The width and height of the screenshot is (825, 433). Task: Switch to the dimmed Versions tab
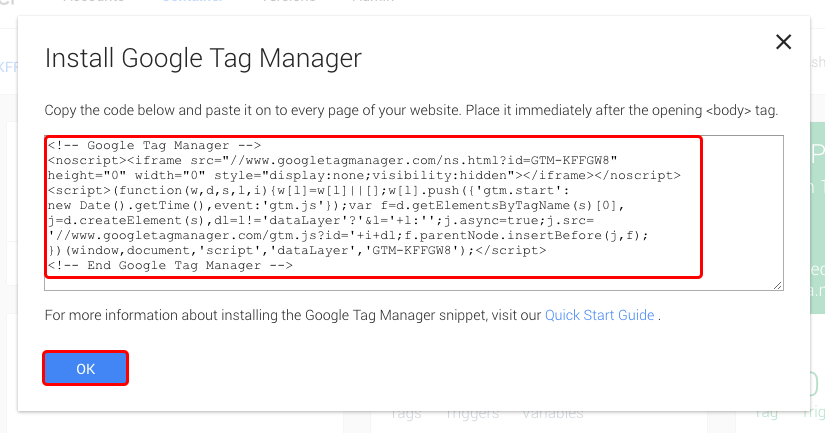[x=289, y=2]
